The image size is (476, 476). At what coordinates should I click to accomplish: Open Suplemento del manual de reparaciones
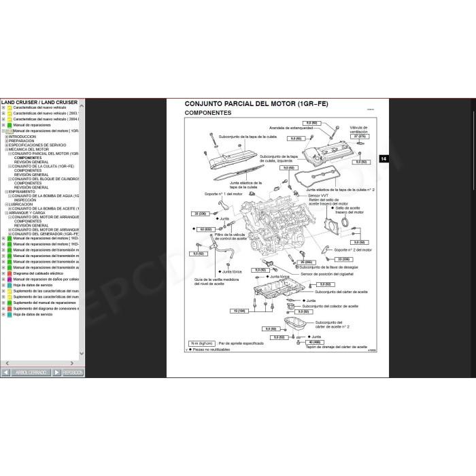(44, 303)
